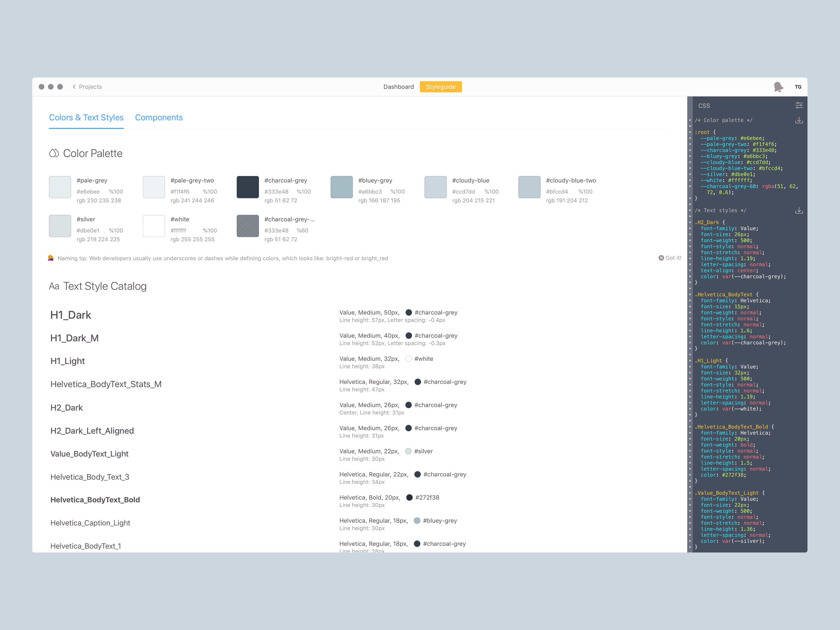Select the charcoal-grey color swatch
The image size is (840, 630).
pyautogui.click(x=248, y=187)
